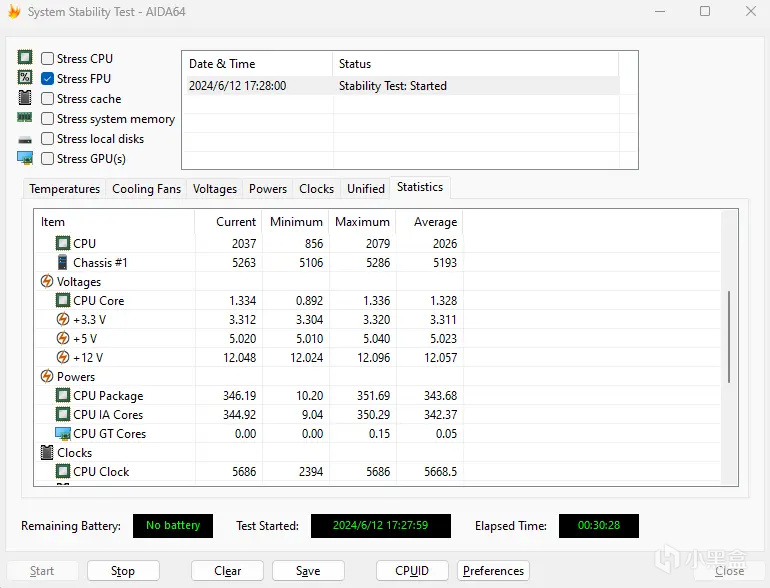Switch to the Temperatures tab
Screen dimensions: 770x588
64,189
